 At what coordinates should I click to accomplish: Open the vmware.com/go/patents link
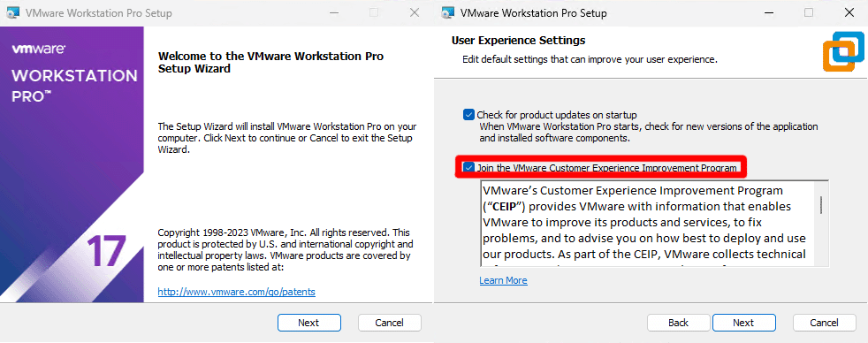click(236, 292)
